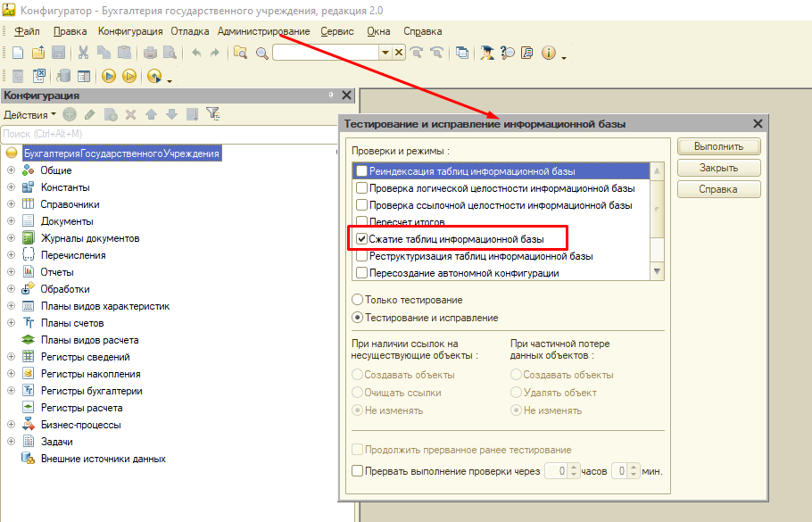
Task: Clear the toolbar search field with X
Action: (398, 53)
